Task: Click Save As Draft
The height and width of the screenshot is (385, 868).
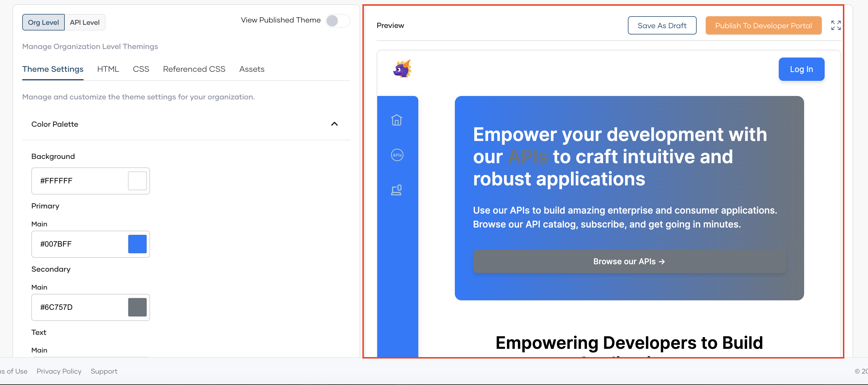Action: click(x=662, y=25)
